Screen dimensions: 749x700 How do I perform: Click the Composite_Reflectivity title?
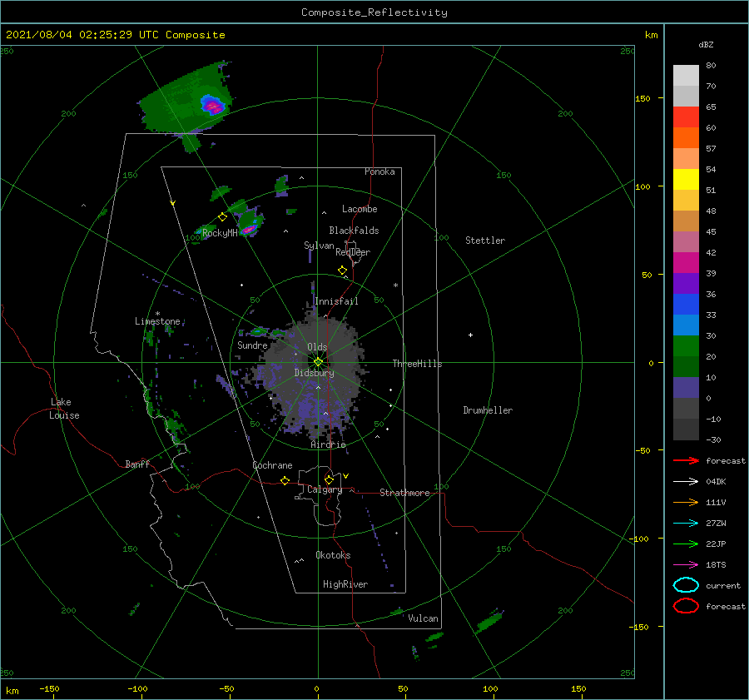point(374,12)
